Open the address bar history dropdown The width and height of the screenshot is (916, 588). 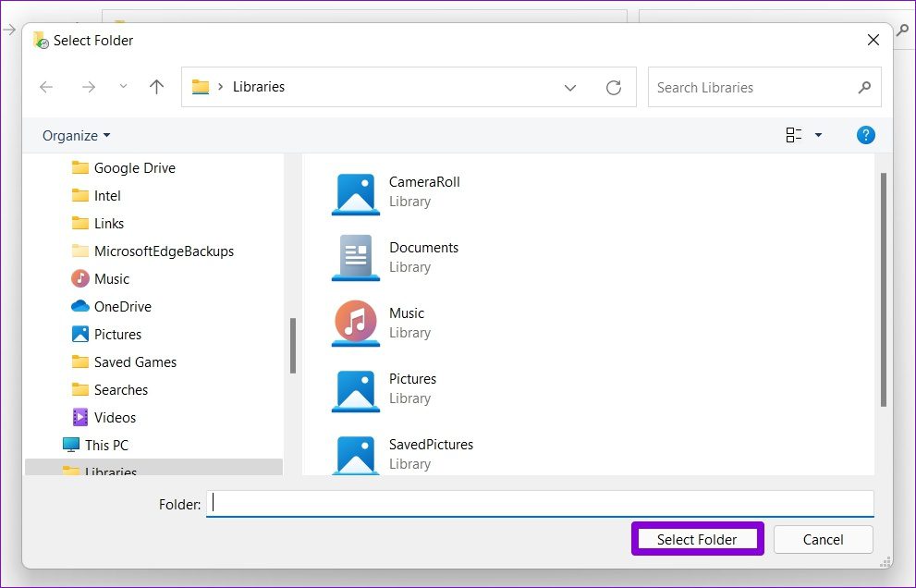tap(570, 87)
